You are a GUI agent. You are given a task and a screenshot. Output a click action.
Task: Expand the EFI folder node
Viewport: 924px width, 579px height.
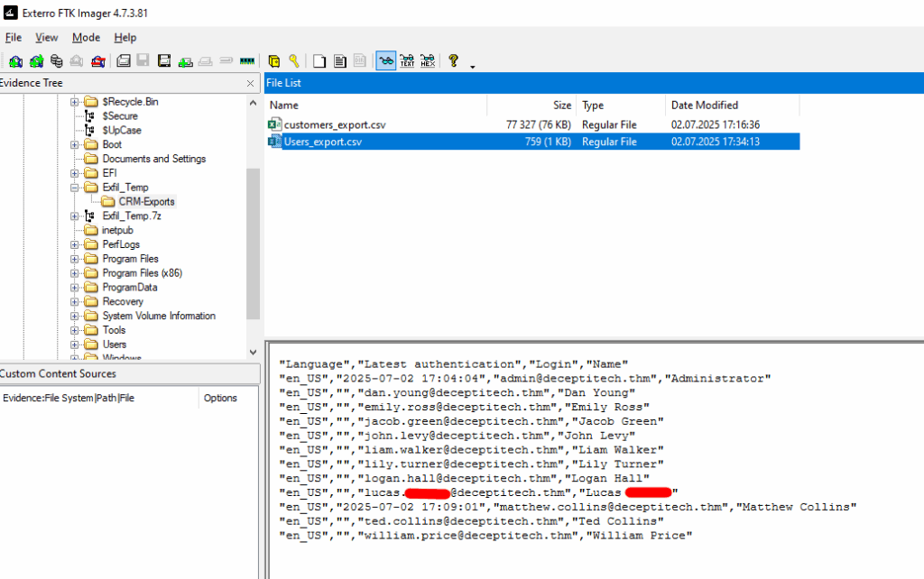pos(75,173)
